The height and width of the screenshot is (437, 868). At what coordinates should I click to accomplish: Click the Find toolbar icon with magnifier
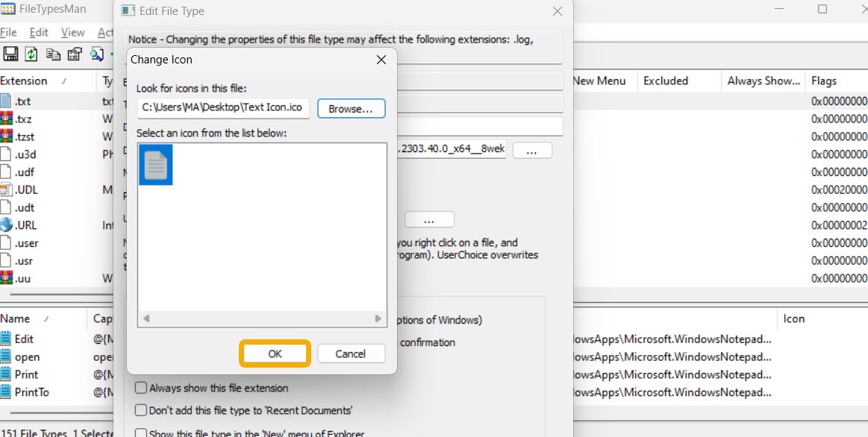pos(96,54)
